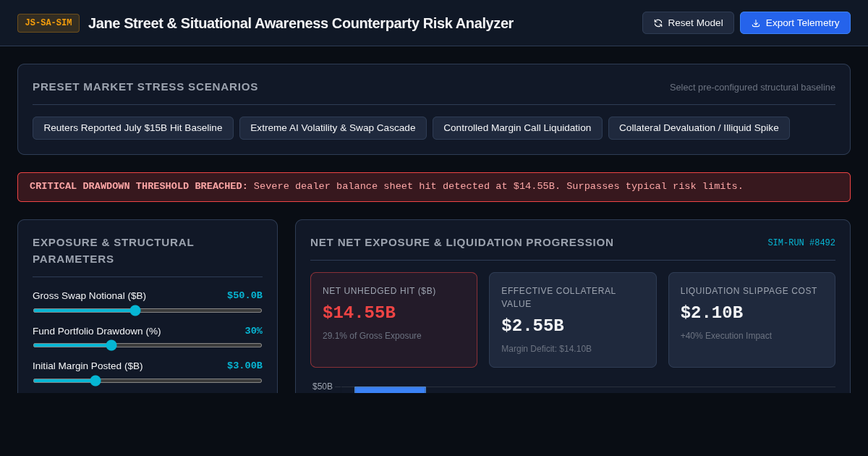Click the +40% Execution Impact text
The image size is (868, 456).
726,336
